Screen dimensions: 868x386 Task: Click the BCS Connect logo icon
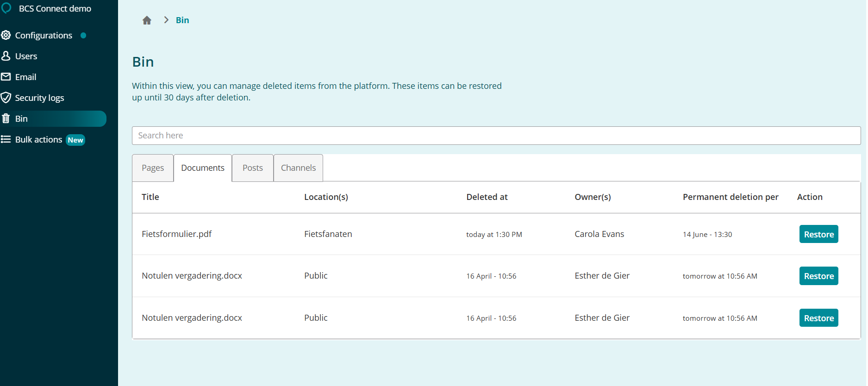(6, 8)
